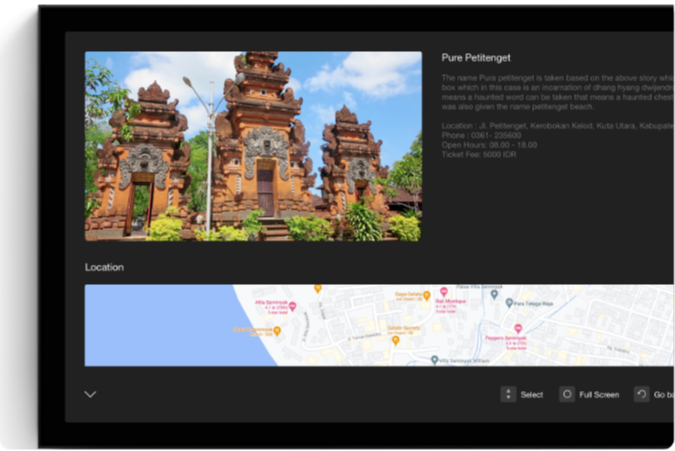Screen dimensions: 675x451
Task: Open the Pure Petitenget temple photo
Action: tap(253, 146)
